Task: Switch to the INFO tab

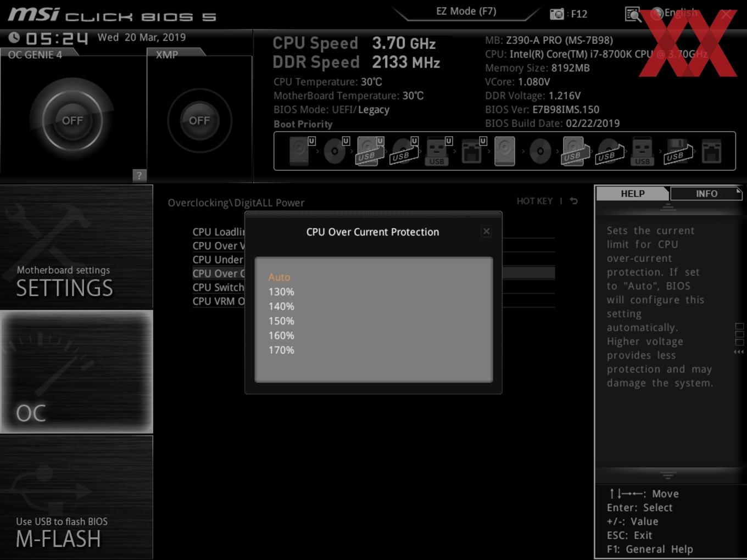Action: [x=706, y=193]
